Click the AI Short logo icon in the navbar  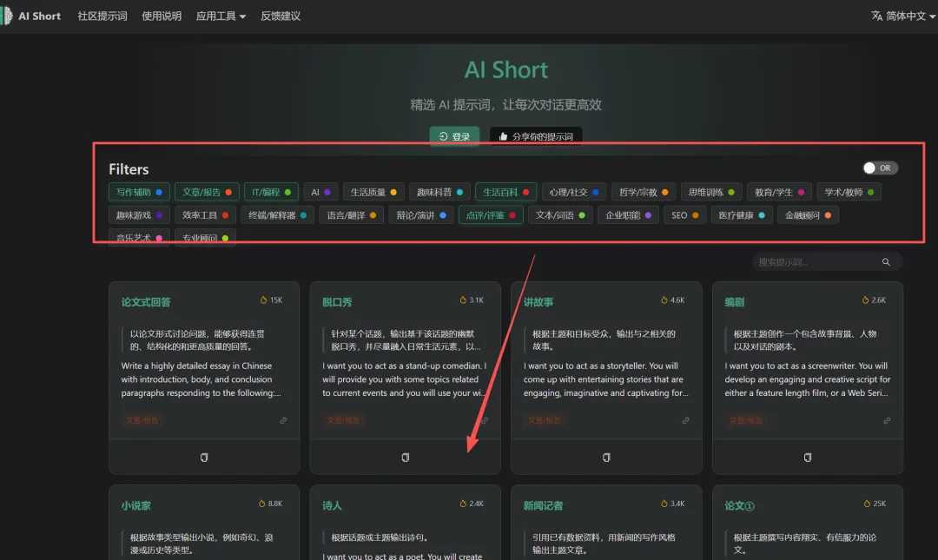click(x=7, y=16)
